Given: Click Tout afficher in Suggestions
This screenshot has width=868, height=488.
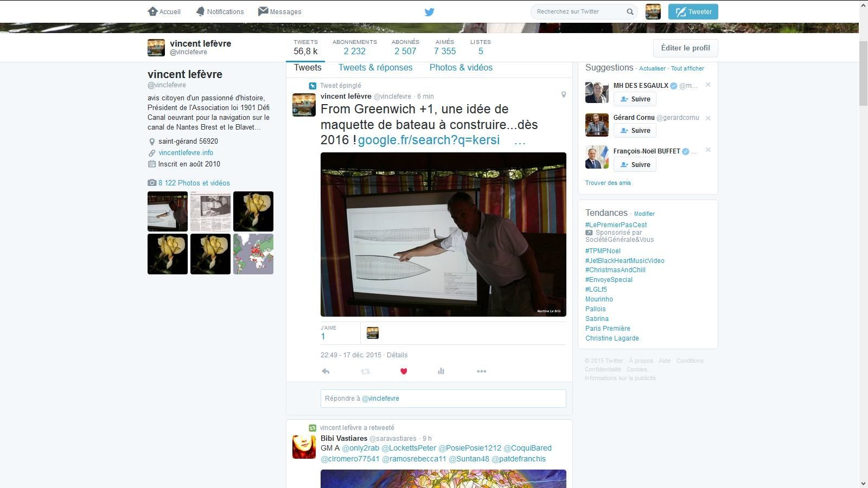Looking at the screenshot, I should (x=687, y=68).
